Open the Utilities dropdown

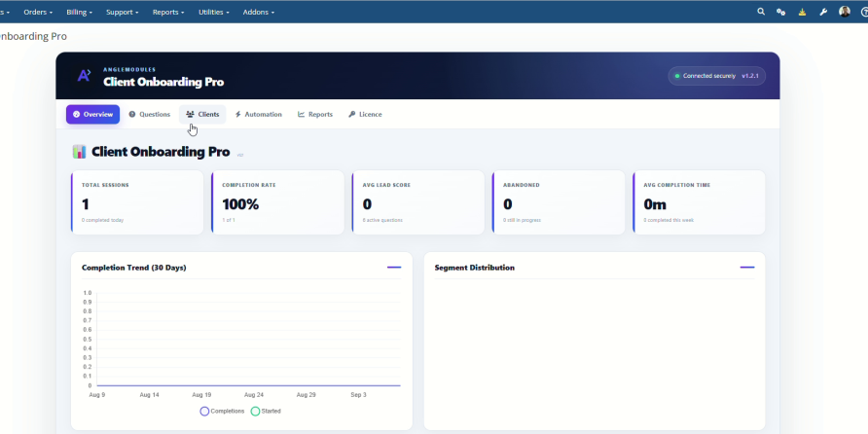tap(214, 12)
